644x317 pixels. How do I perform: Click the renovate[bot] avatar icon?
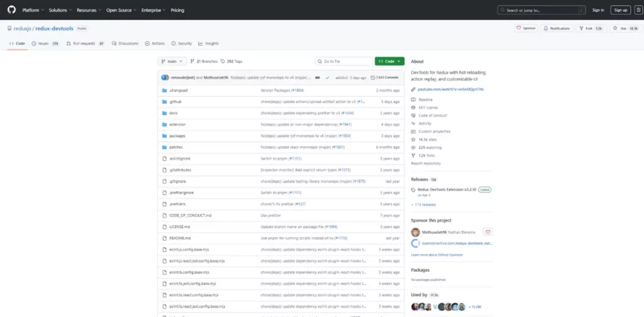click(x=164, y=77)
